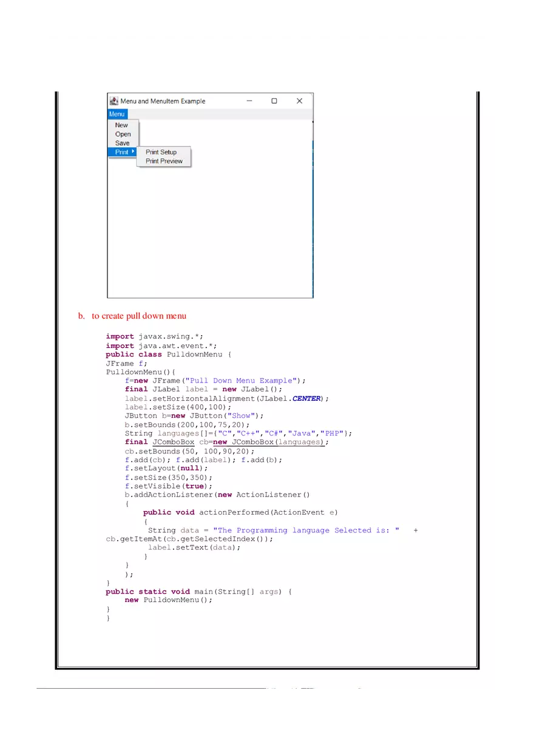Click the 'label.setHorizontalAlignment' code line
Image resolution: width=534 pixels, height=756 pixels.
tap(227, 398)
